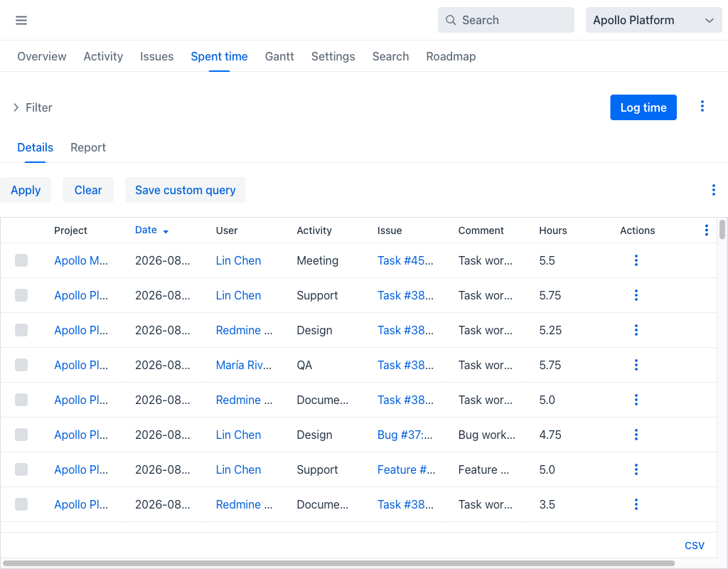Screen dimensions: 728x569
Task: Switch to the Report tab
Action: coord(88,148)
